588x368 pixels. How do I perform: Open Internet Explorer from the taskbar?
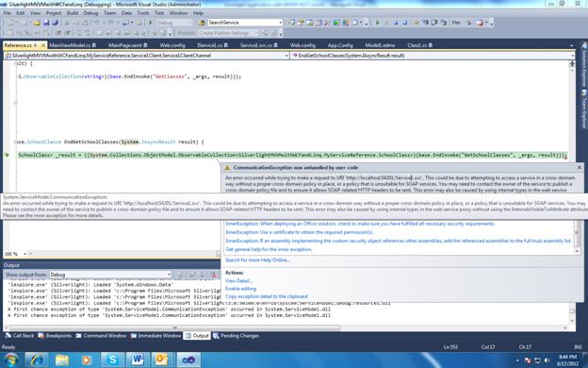pyautogui.click(x=37, y=360)
